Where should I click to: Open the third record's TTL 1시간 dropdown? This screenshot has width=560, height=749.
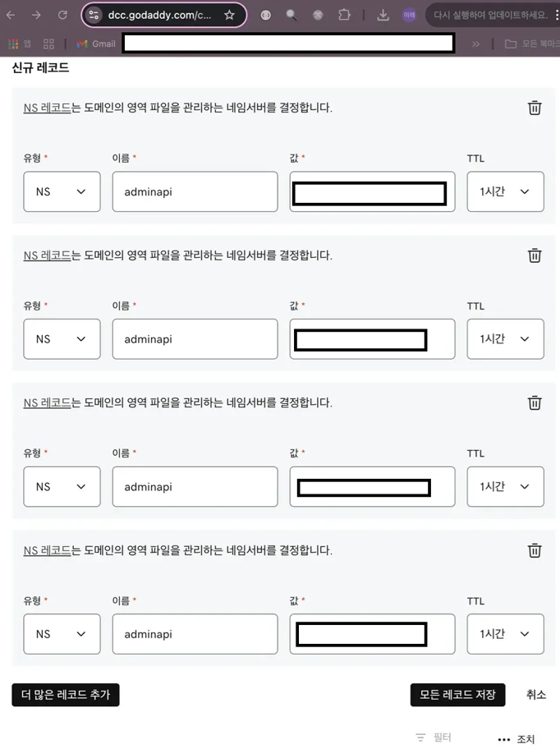505,486
